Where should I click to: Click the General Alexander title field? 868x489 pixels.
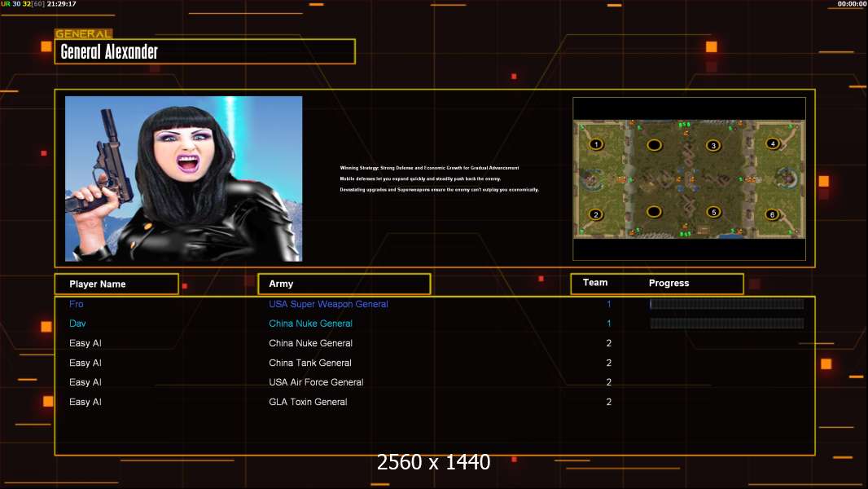[205, 52]
